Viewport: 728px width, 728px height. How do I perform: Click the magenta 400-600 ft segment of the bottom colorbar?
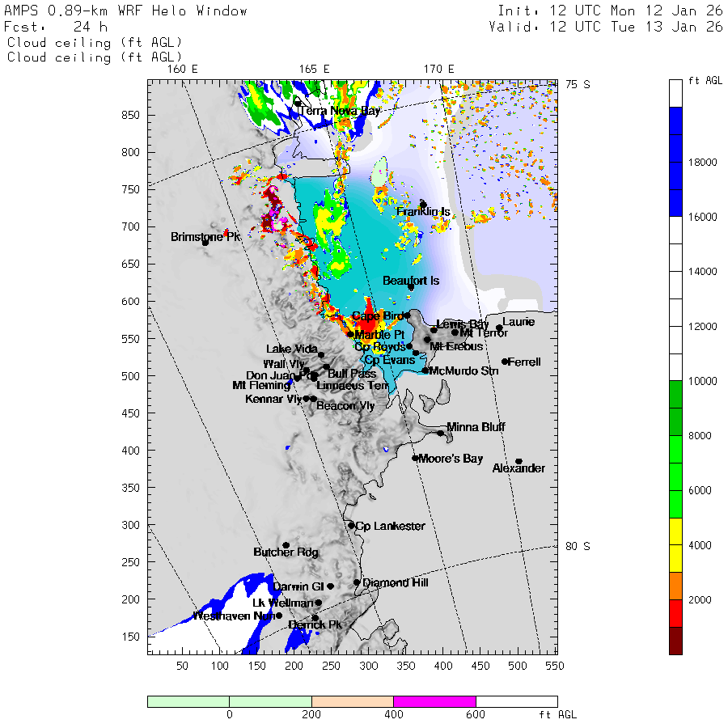tap(434, 701)
